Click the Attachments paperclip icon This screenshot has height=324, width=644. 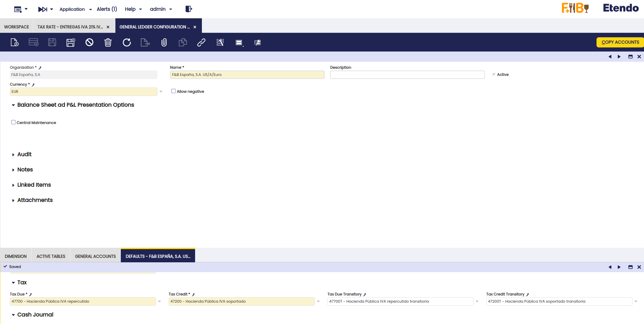point(164,42)
